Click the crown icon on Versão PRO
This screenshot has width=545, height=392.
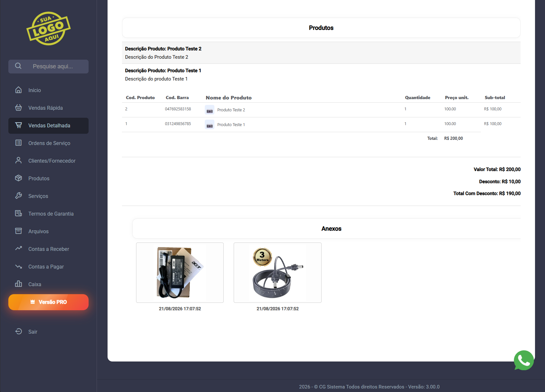tap(32, 302)
